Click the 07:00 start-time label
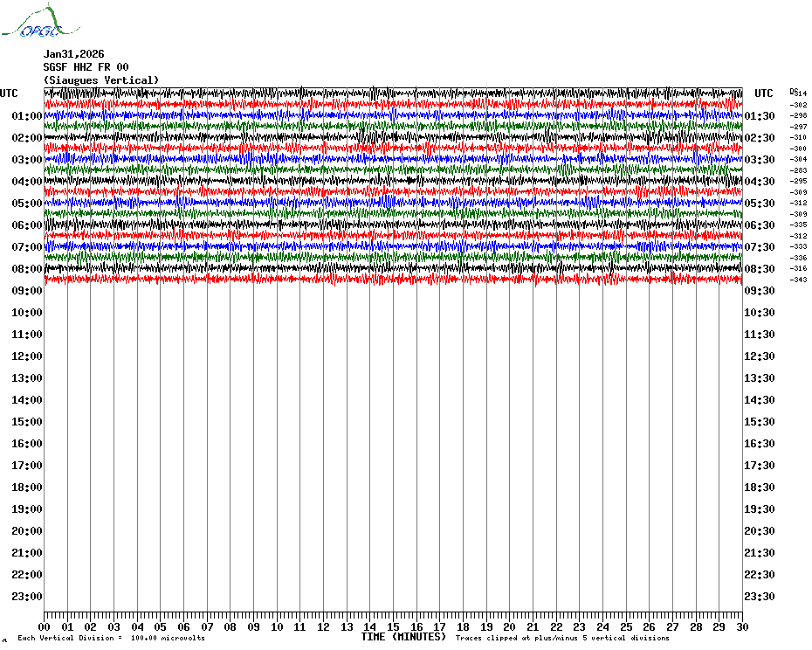 [27, 246]
